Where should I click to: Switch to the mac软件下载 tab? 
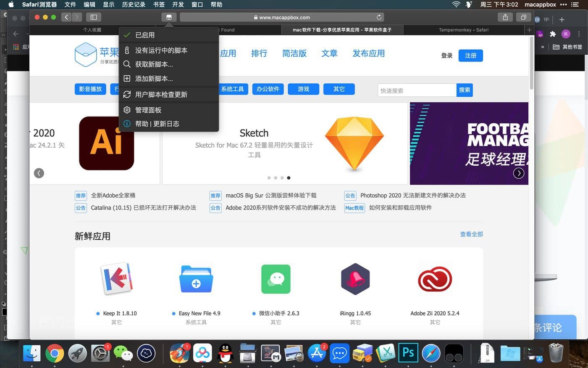click(x=342, y=30)
